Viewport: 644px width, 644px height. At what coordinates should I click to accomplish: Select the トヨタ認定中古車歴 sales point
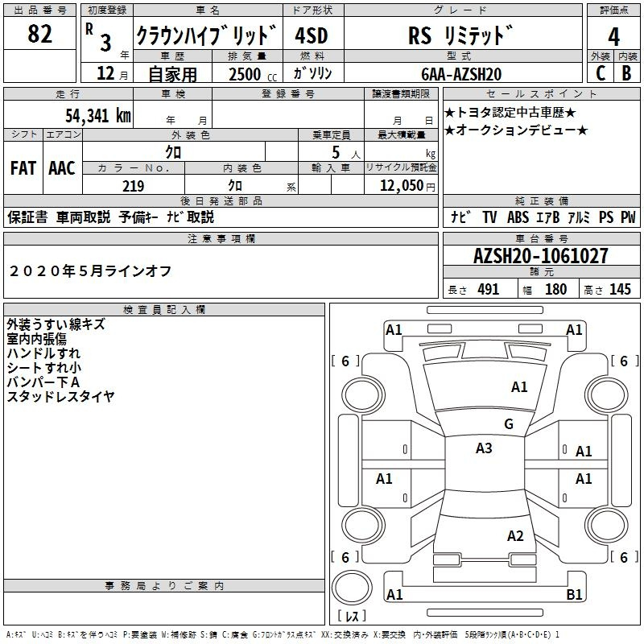[510, 113]
